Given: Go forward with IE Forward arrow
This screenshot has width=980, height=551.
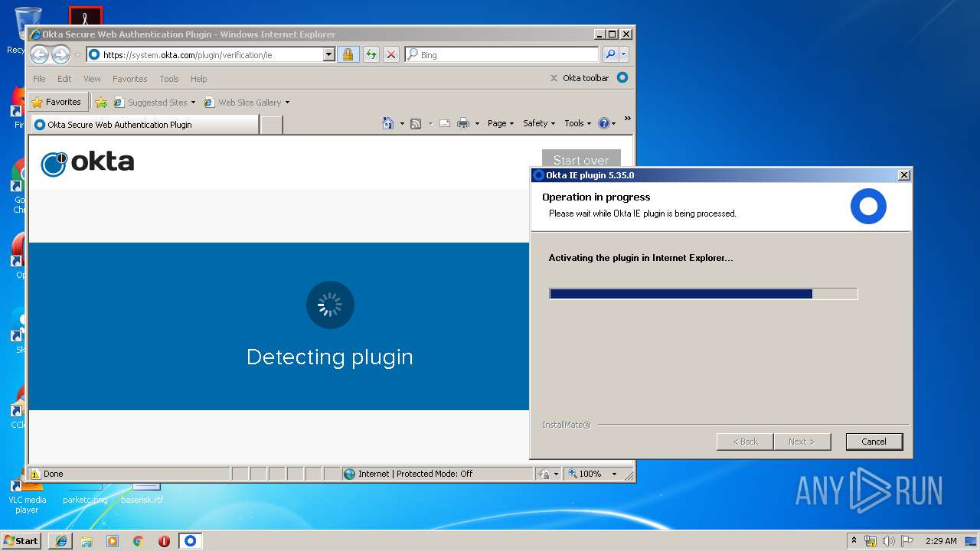Looking at the screenshot, I should pos(60,54).
